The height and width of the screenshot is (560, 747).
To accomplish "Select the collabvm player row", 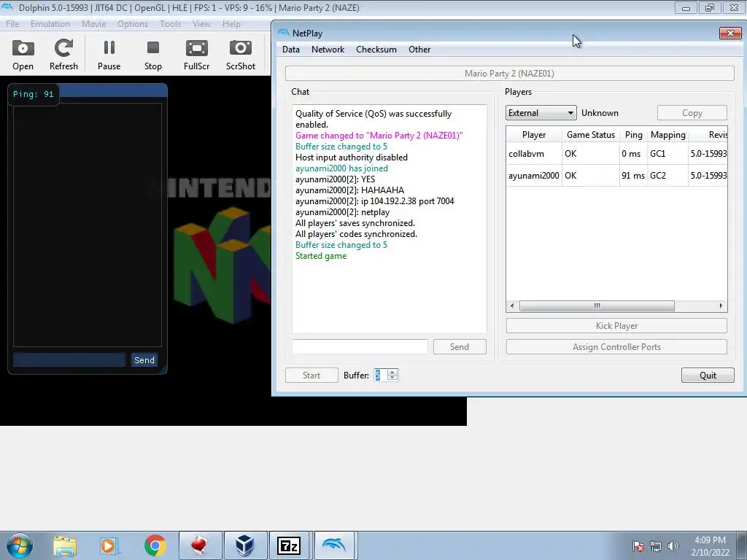I will pyautogui.click(x=616, y=154).
